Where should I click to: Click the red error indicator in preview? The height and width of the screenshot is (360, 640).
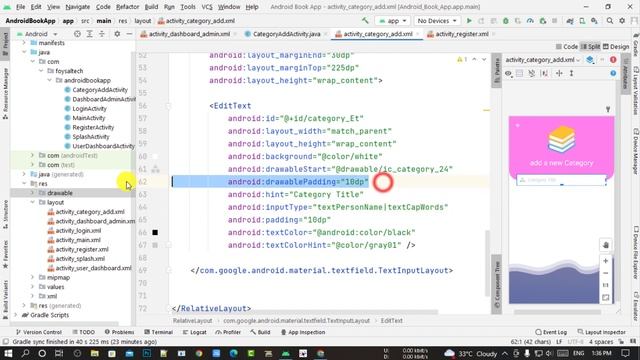pos(613,60)
